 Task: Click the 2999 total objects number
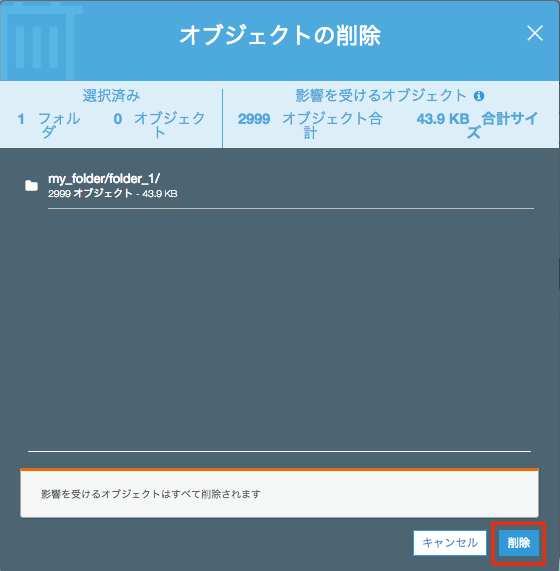click(x=254, y=119)
